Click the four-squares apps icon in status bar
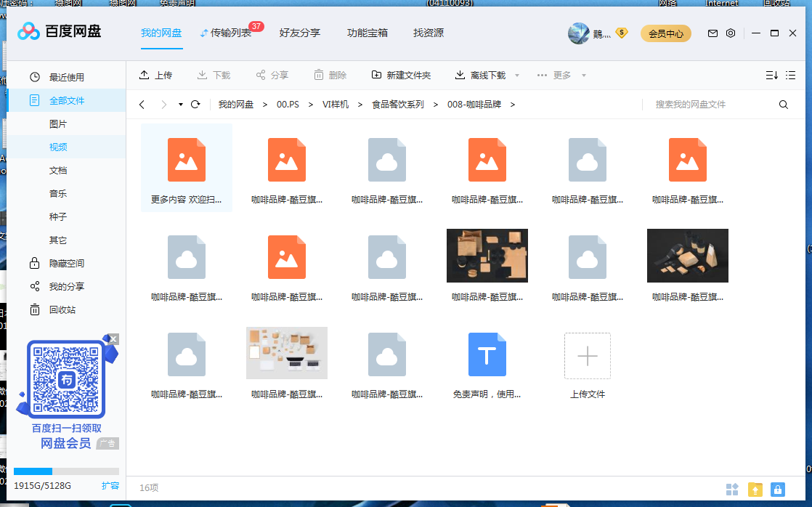 click(x=732, y=490)
